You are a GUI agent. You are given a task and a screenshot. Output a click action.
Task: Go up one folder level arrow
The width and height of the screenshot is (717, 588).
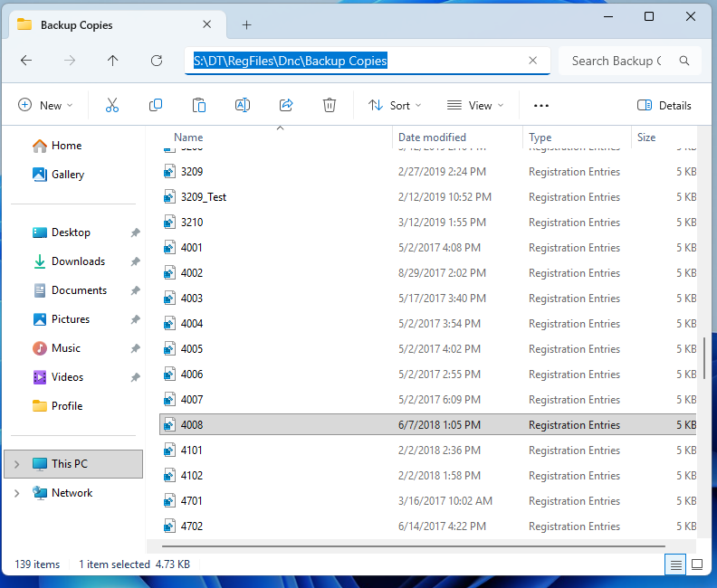point(112,61)
